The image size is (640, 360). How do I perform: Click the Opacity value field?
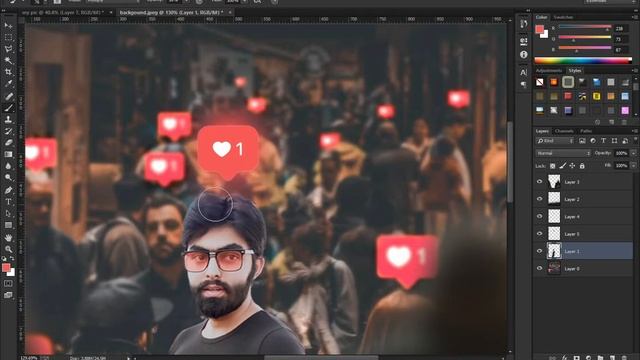coord(621,153)
